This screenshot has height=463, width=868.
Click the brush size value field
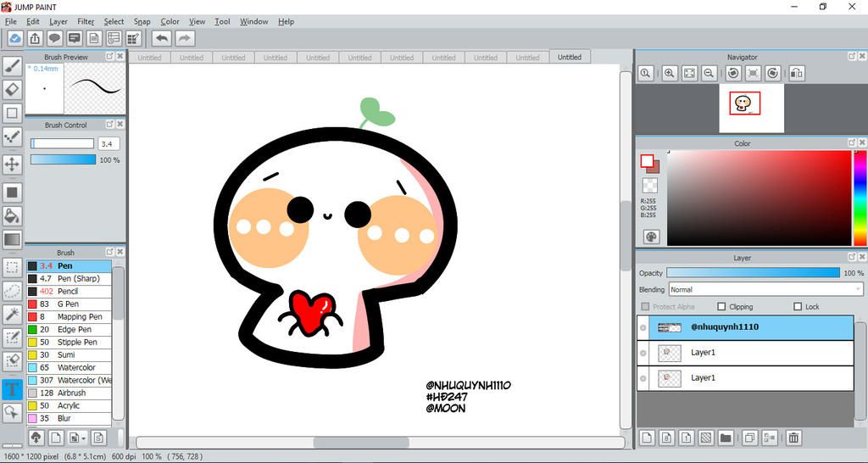click(x=108, y=144)
